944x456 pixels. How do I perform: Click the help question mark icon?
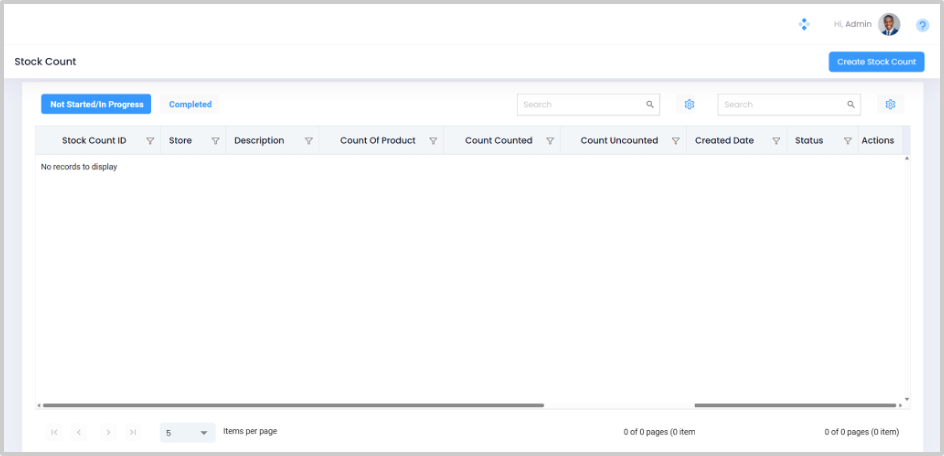click(x=922, y=25)
